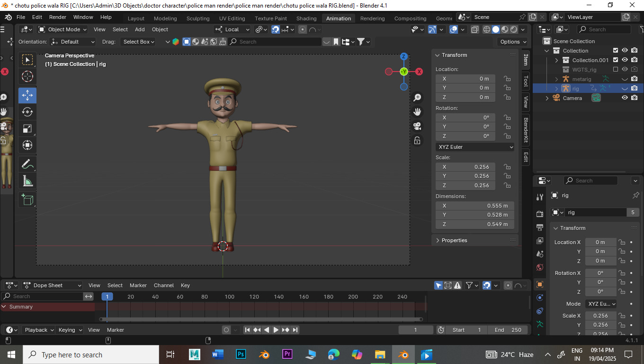Screen dimensions: 644x364
Task: Select the Transform tool
Action: click(x=27, y=145)
